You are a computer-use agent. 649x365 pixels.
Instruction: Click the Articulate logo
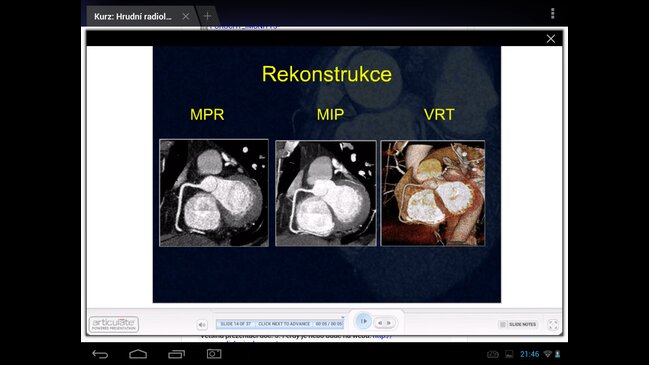(114, 324)
